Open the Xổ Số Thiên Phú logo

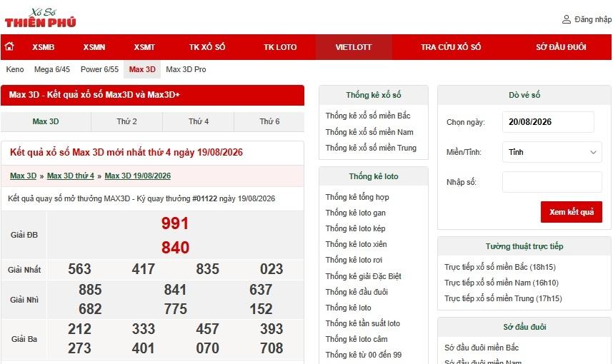point(40,18)
